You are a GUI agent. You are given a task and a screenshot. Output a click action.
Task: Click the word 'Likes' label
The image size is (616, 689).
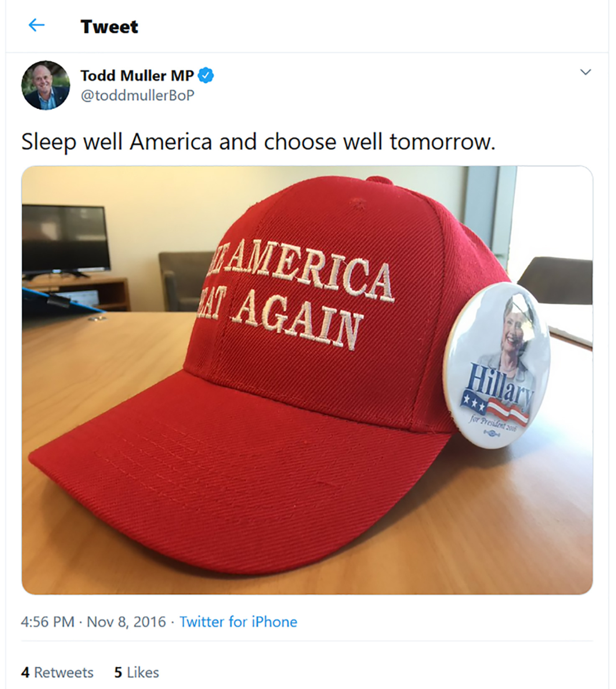143,672
